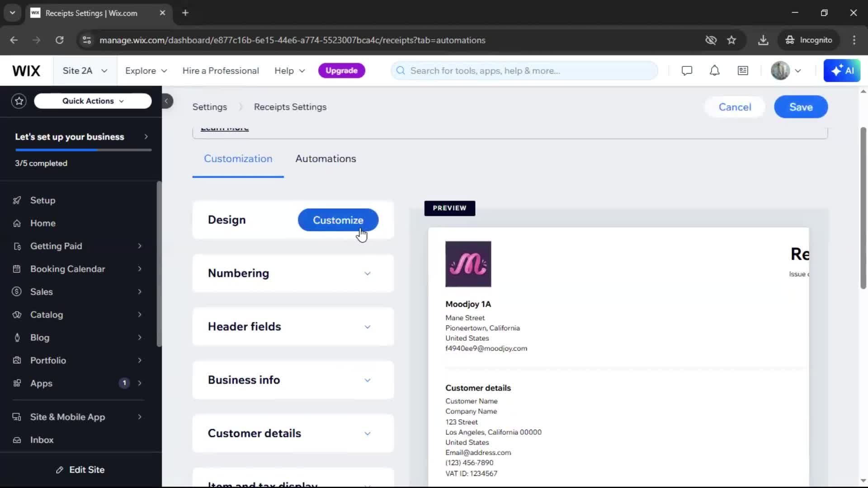
Task: Open the news feed icon in header
Action: point(743,70)
